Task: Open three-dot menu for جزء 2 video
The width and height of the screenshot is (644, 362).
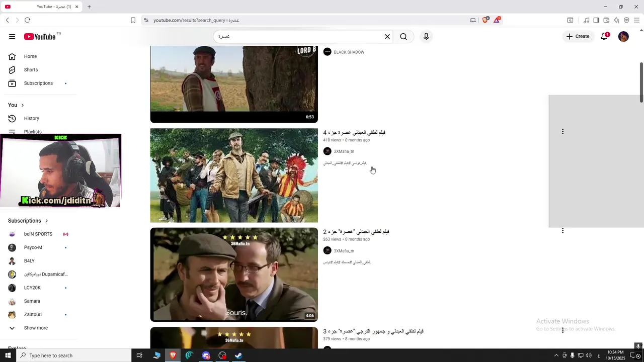Action: pyautogui.click(x=562, y=231)
